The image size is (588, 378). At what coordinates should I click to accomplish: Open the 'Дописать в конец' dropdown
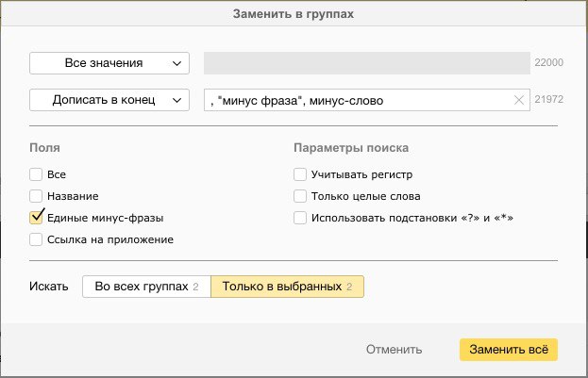(109, 100)
